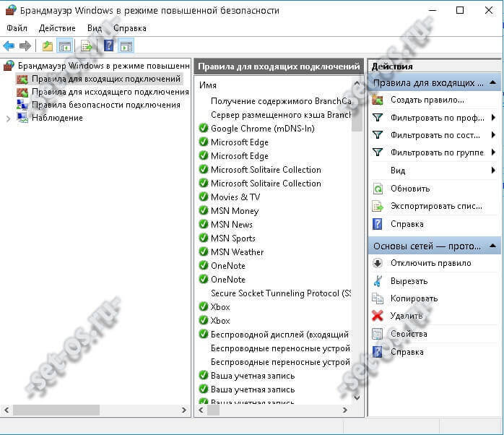Click the tree pane horizontal scrollbar thumb
Screen dimensions: 504x435
pos(56,410)
